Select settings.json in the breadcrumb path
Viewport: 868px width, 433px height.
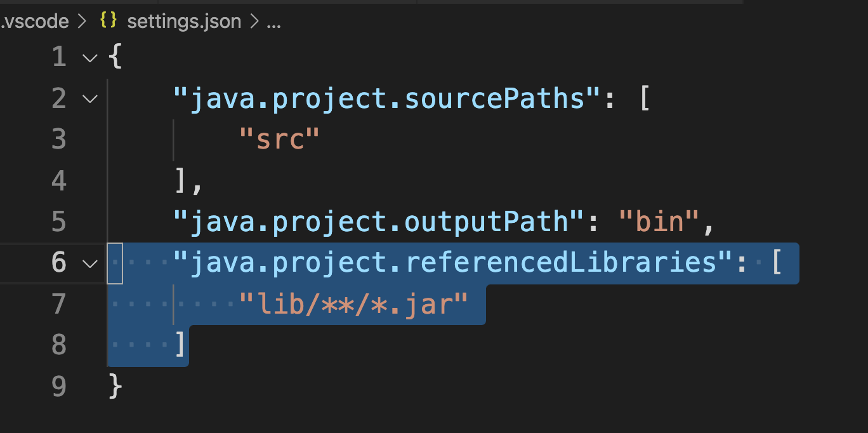click(x=184, y=21)
